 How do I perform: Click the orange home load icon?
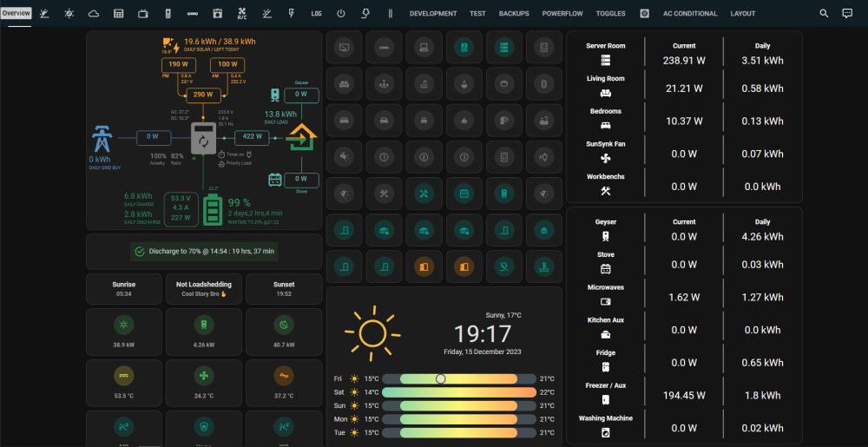(301, 137)
